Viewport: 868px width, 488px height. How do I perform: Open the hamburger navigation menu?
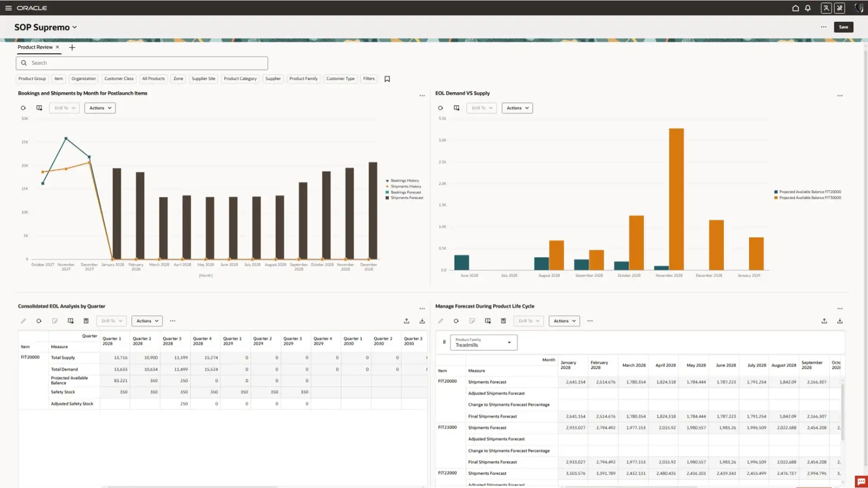(8, 8)
